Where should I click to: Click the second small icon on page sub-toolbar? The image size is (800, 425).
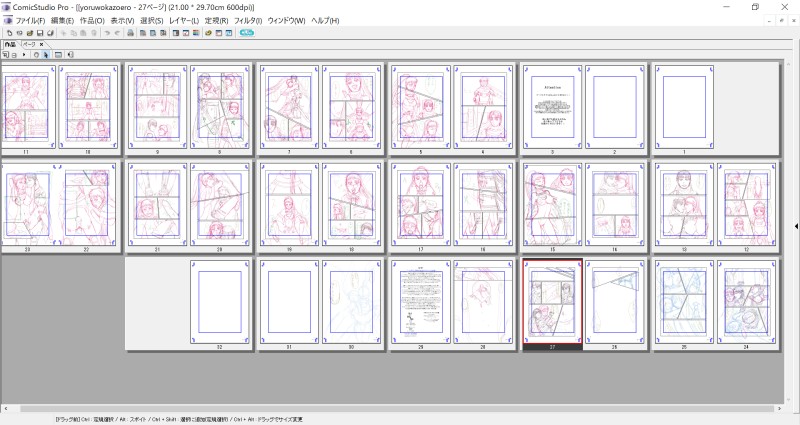tap(14, 55)
